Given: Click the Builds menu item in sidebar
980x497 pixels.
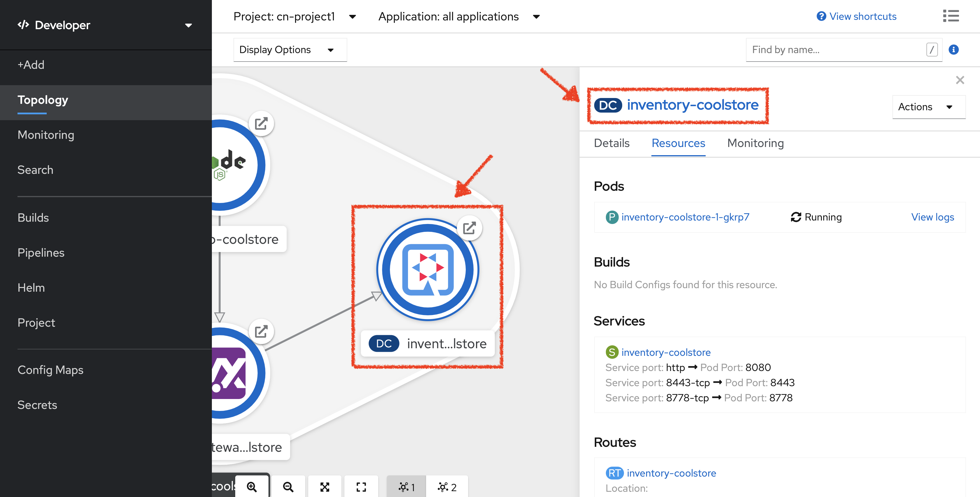Looking at the screenshot, I should coord(33,218).
